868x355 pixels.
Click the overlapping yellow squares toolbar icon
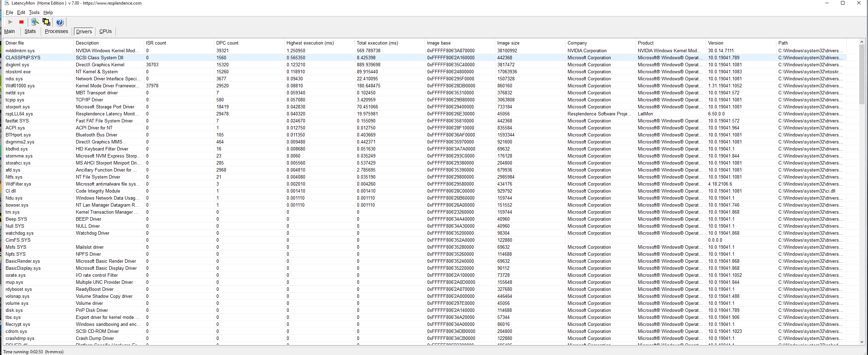coord(46,22)
